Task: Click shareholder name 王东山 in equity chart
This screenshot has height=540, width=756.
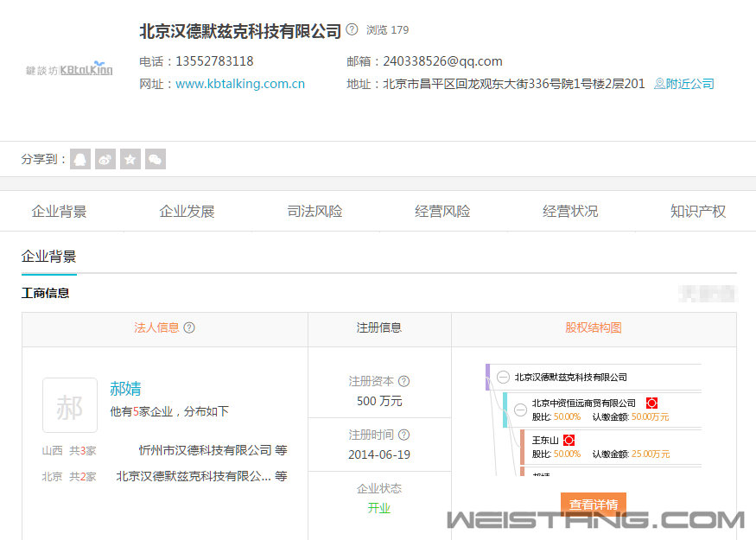Action: (x=545, y=440)
